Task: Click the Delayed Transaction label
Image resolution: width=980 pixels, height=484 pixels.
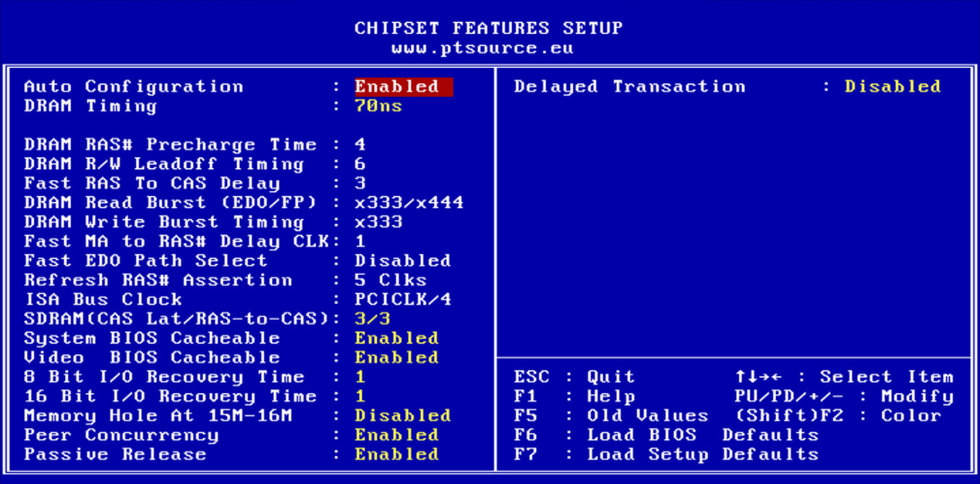Action: pos(630,87)
